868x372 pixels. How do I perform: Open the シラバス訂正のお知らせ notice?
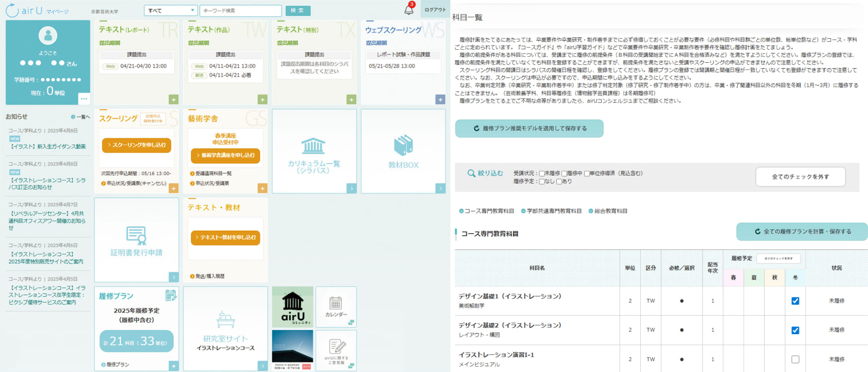pyautogui.click(x=48, y=184)
